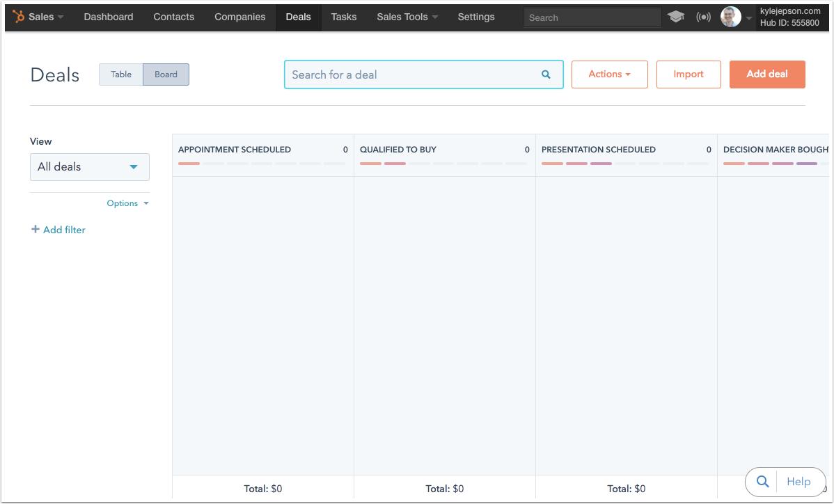Open notifications using the broadcast icon

703,17
